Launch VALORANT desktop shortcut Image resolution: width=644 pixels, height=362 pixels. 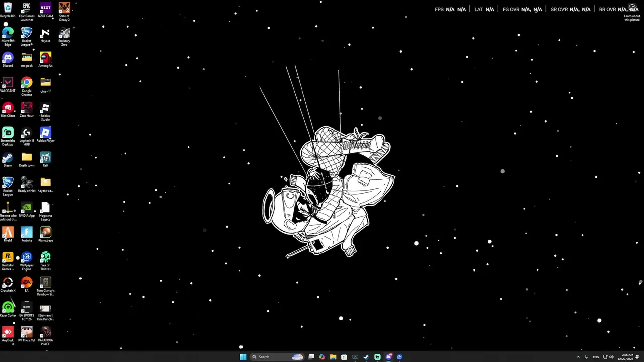click(8, 85)
